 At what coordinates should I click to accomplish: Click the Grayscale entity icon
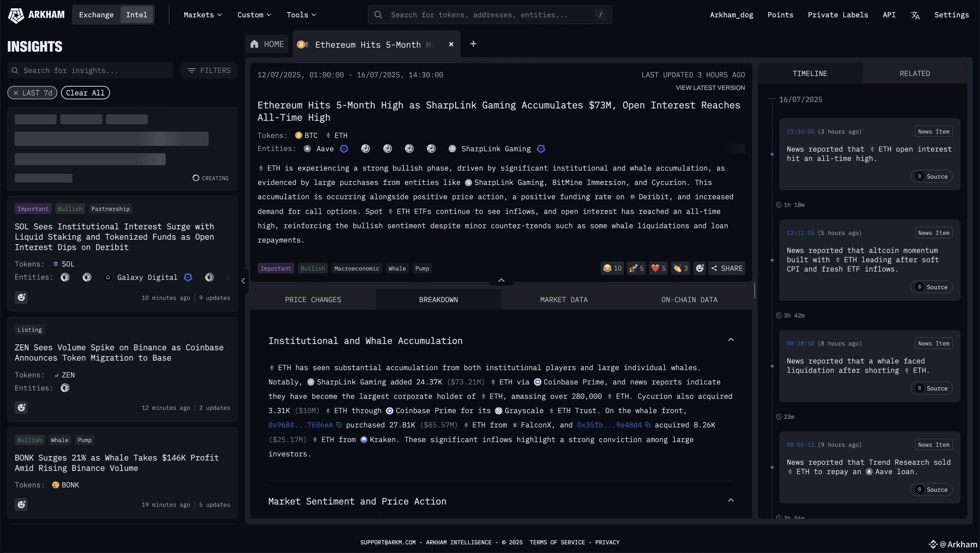tap(498, 411)
